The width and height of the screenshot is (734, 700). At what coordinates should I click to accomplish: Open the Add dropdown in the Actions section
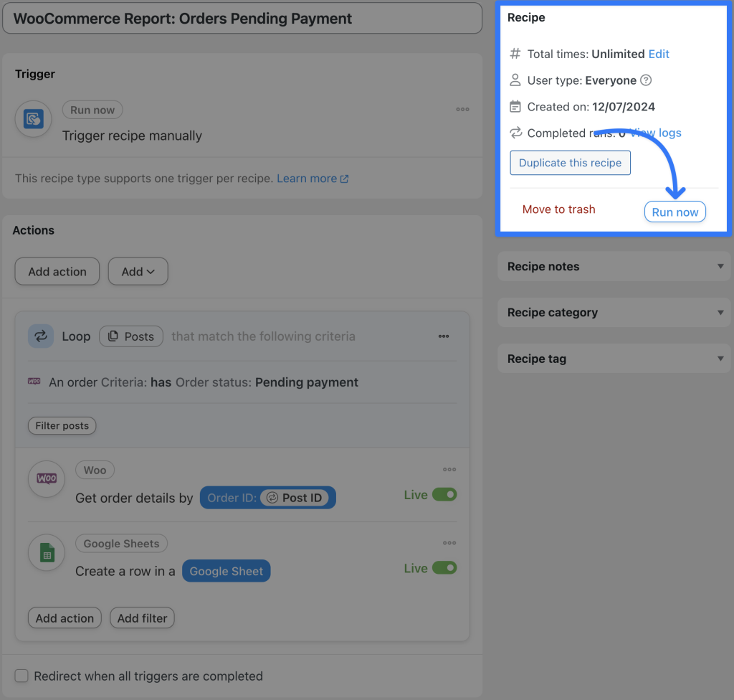[138, 271]
